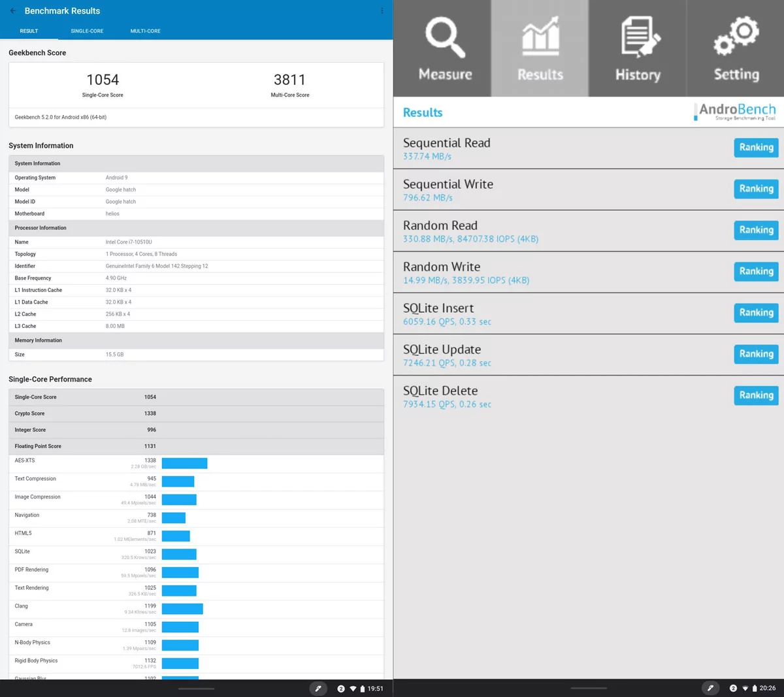Switch to the RESULT tab
This screenshot has height=697, width=784.
[29, 31]
